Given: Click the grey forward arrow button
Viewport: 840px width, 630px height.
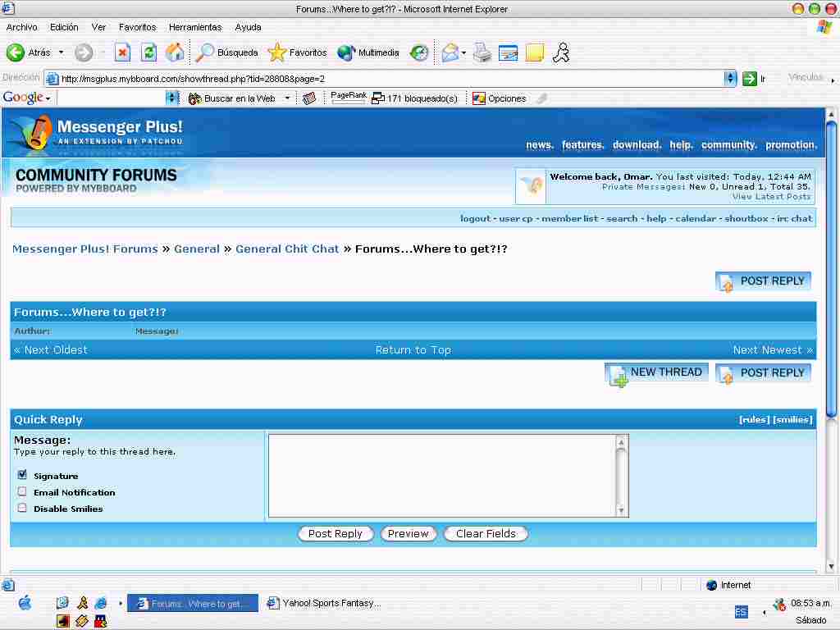Looking at the screenshot, I should [x=84, y=52].
